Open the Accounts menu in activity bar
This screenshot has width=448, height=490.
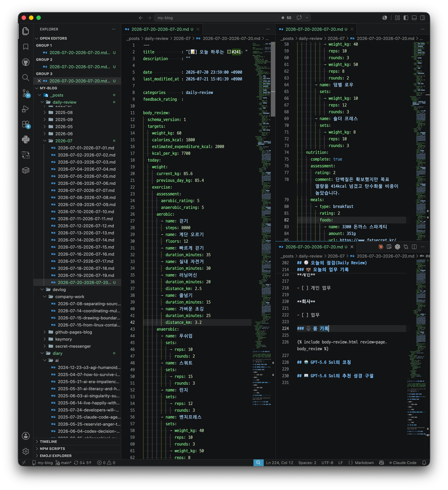pyautogui.click(x=26, y=436)
